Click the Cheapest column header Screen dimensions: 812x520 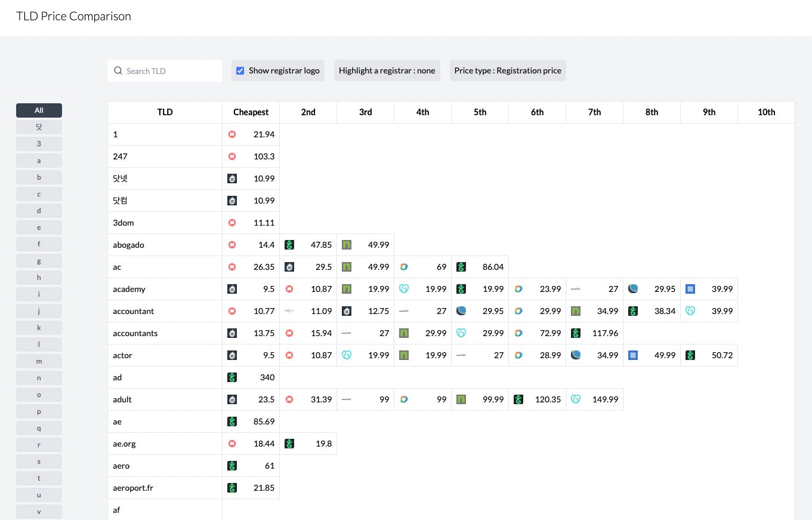point(251,112)
